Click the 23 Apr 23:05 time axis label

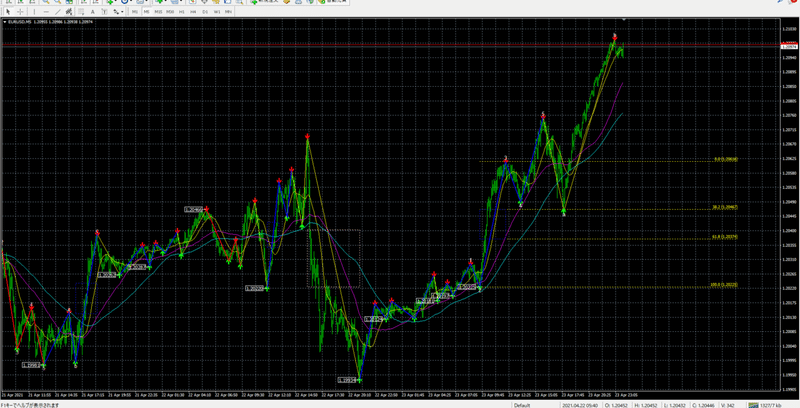pos(626,395)
